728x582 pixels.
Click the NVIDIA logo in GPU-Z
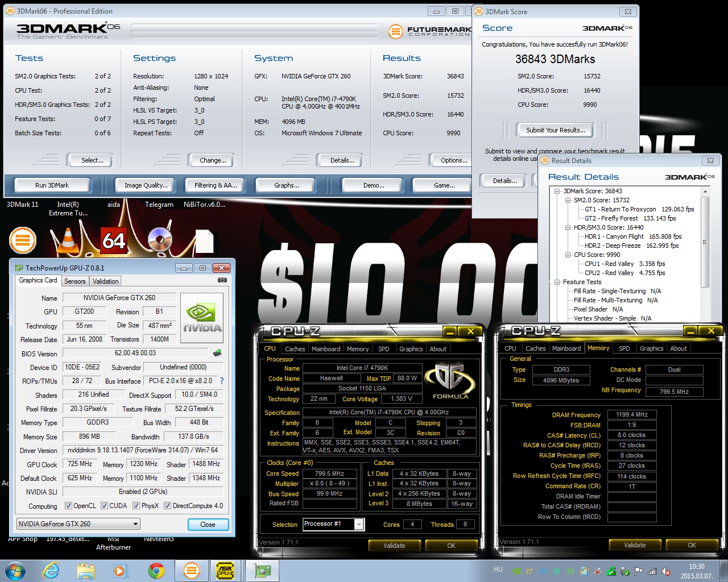coord(202,318)
